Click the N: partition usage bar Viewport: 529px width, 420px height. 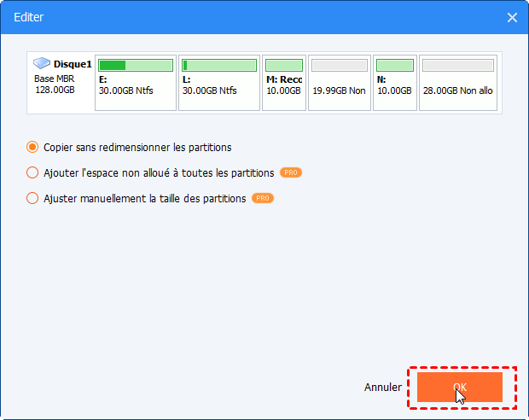tap(395, 65)
